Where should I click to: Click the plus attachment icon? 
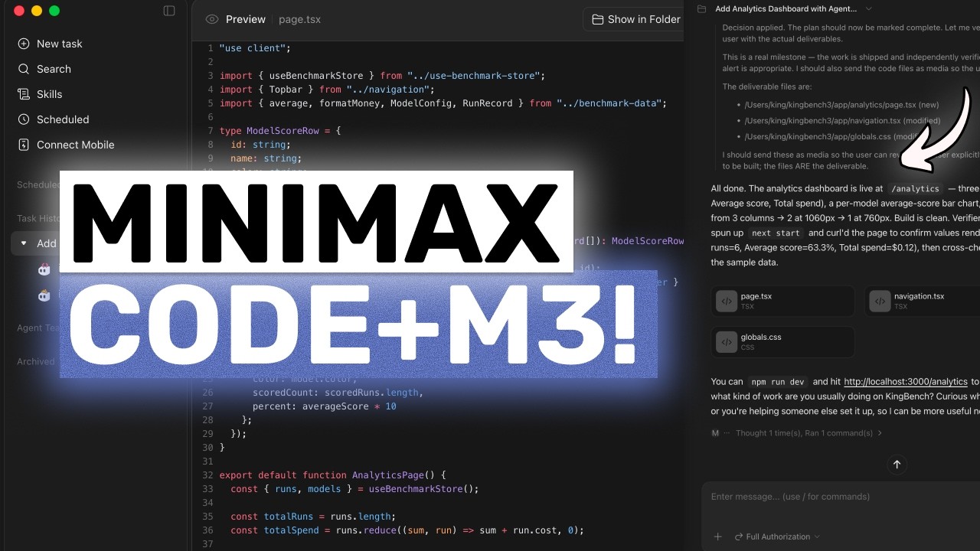click(x=717, y=536)
